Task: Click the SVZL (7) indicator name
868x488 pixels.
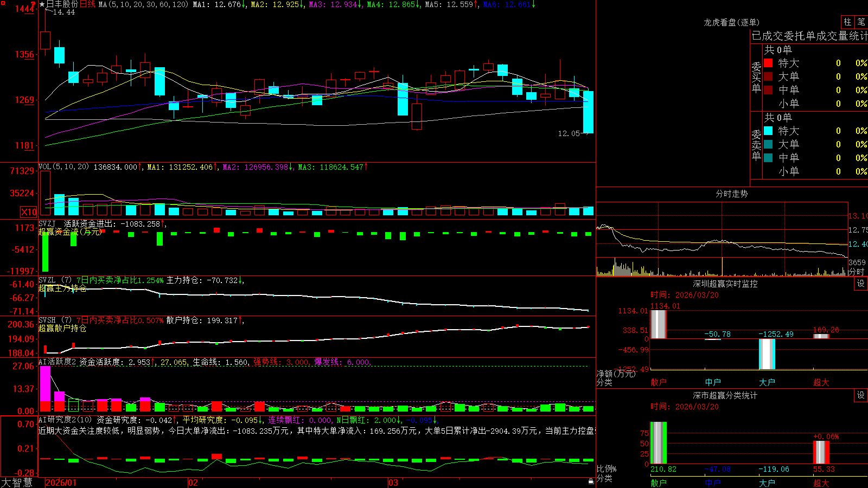Action: [x=55, y=280]
